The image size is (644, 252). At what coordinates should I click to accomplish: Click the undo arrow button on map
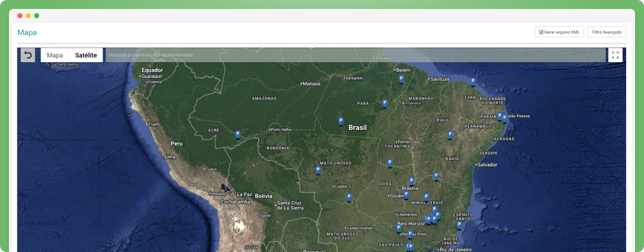(x=28, y=55)
